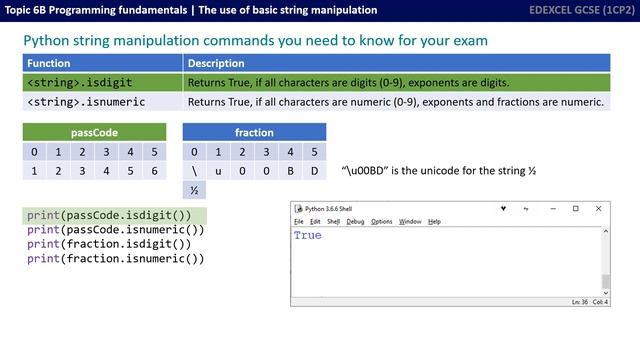Maximize the Python Shell window

[x=576, y=209]
